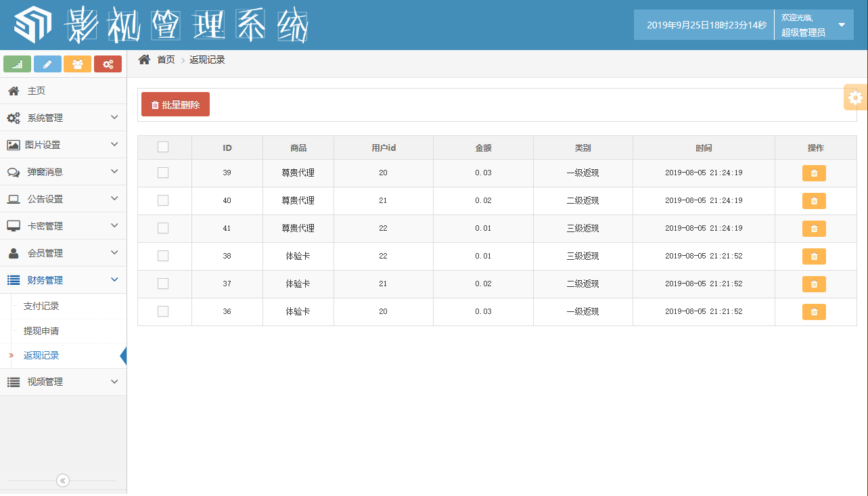Image resolution: width=868 pixels, height=496 pixels.
Task: Collapse the sidebar with the double-arrow button
Action: (x=63, y=480)
